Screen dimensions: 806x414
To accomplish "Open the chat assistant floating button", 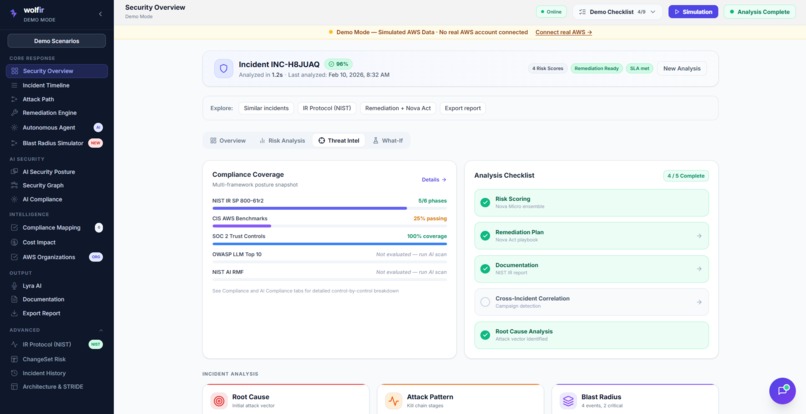I will 782,390.
